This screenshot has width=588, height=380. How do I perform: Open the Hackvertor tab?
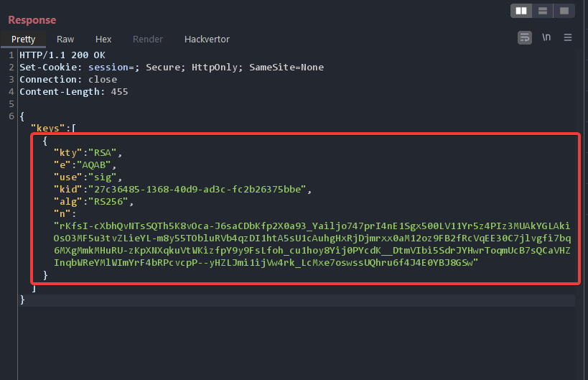click(x=207, y=39)
